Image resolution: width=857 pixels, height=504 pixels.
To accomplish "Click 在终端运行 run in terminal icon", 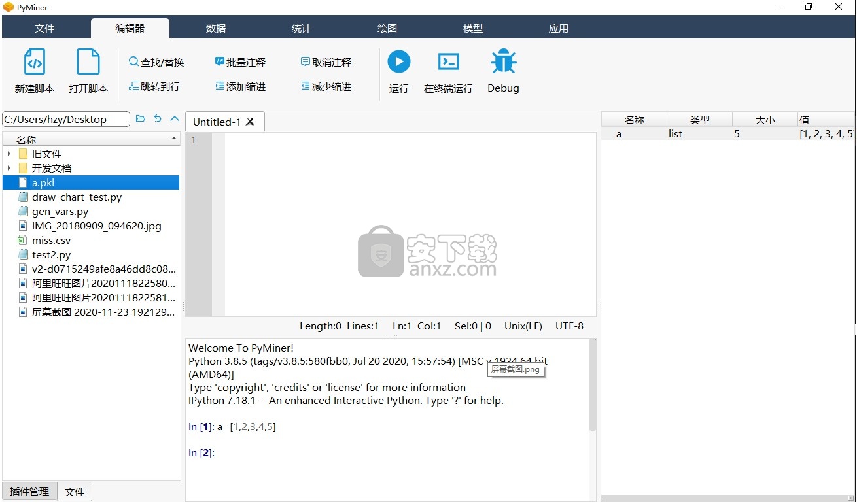I will 448,62.
